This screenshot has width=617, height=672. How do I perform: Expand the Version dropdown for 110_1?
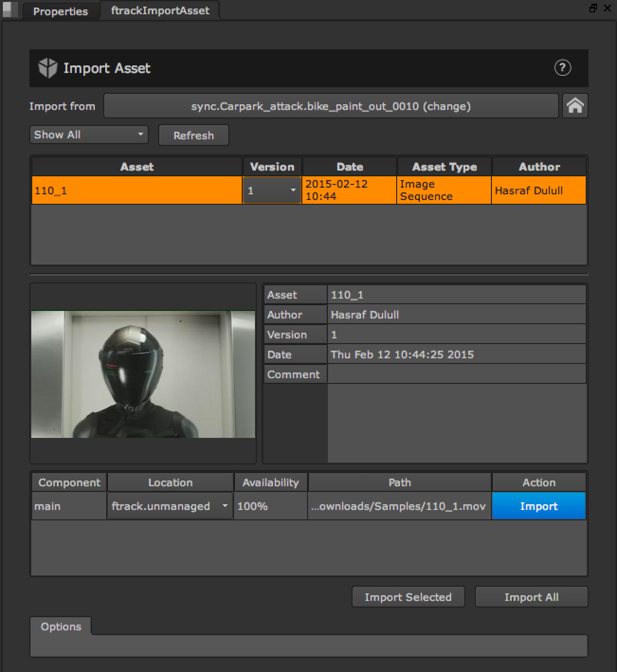[272, 191]
